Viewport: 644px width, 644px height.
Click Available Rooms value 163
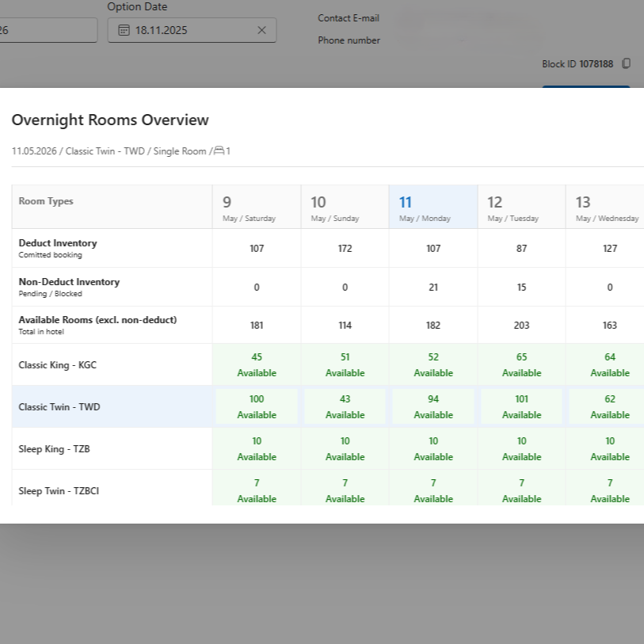coord(610,326)
